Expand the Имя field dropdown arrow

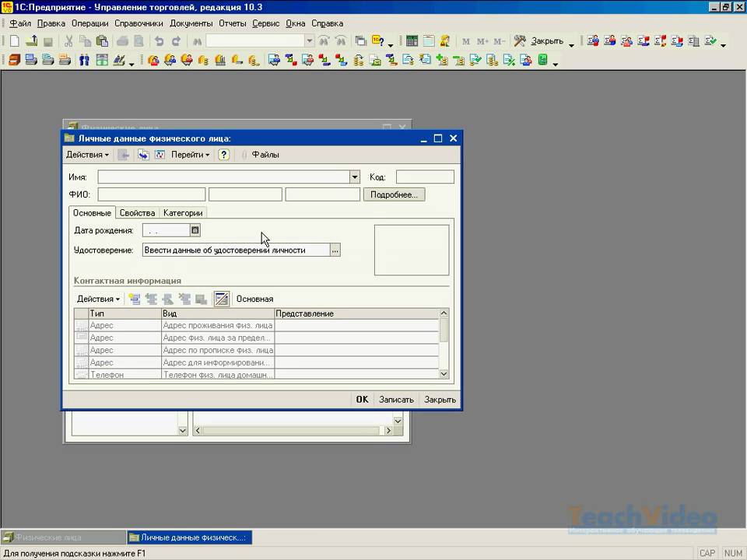pyautogui.click(x=355, y=177)
